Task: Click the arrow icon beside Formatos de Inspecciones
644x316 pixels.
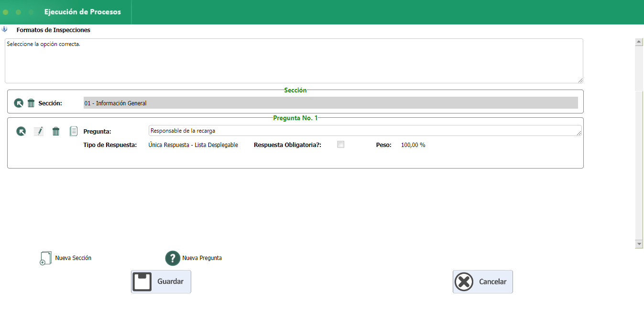Action: click(5, 29)
